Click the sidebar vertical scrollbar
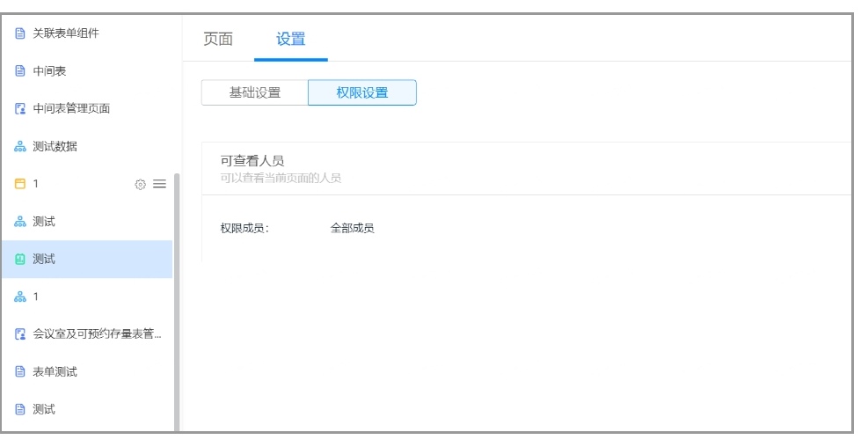868x447 pixels. 177,302
